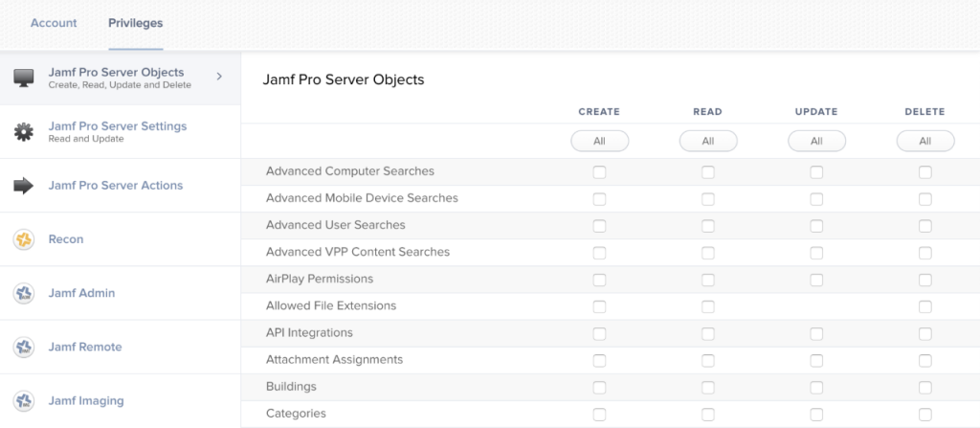980x428 pixels.
Task: Click the monitor icon for Server Objects
Action: [24, 78]
